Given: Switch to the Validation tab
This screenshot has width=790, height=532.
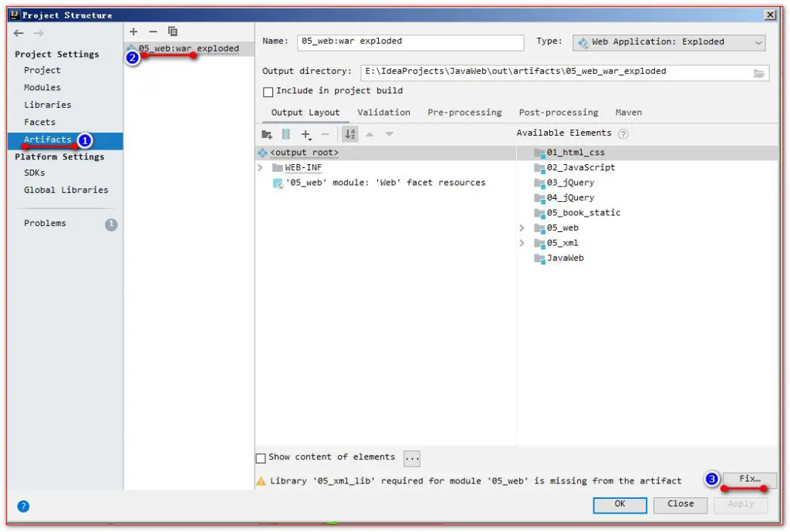Looking at the screenshot, I should [x=383, y=113].
